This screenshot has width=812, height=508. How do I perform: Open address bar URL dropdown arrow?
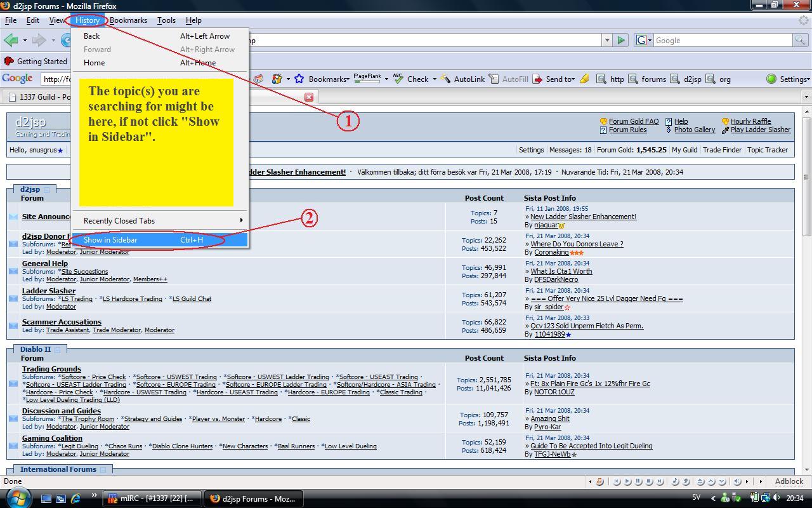pos(607,40)
